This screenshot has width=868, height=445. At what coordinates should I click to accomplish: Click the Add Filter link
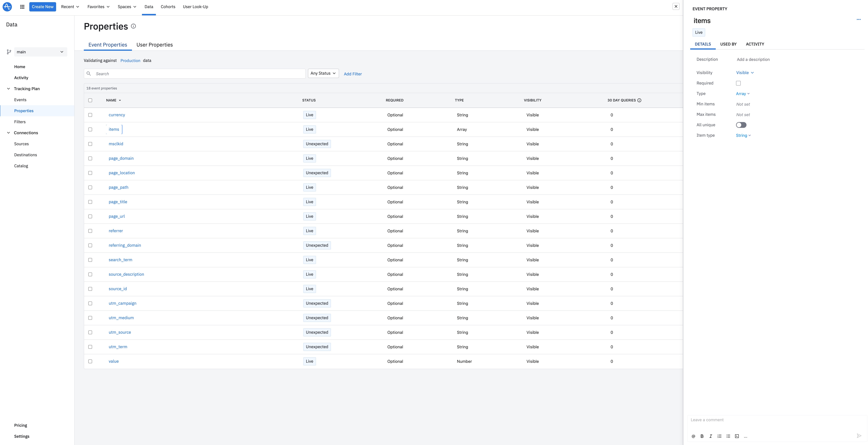353,74
